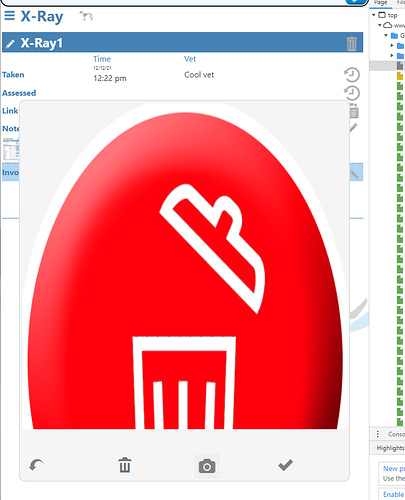Viewport: 405px width, 500px height.
Task: Click the history clock icon on Taken row
Action: tap(352, 75)
